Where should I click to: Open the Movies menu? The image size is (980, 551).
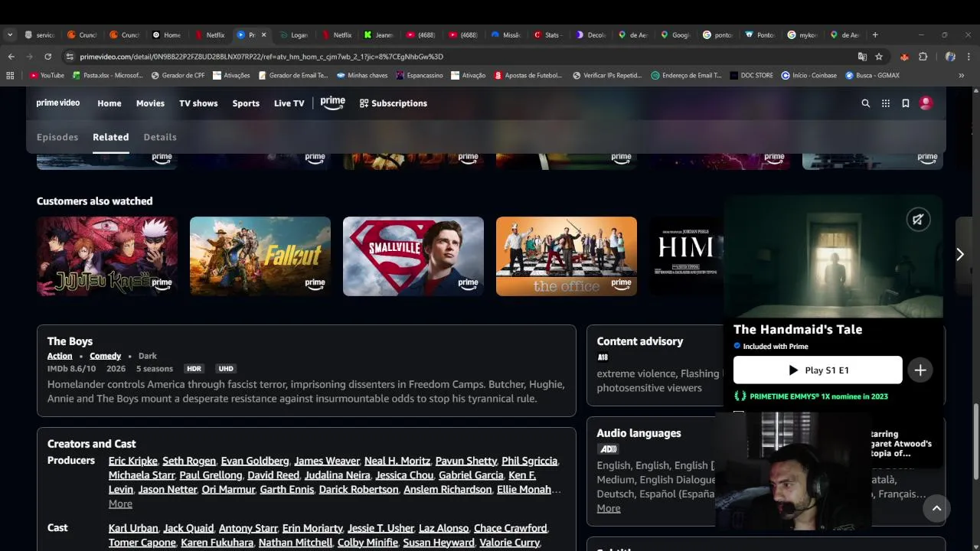(150, 103)
